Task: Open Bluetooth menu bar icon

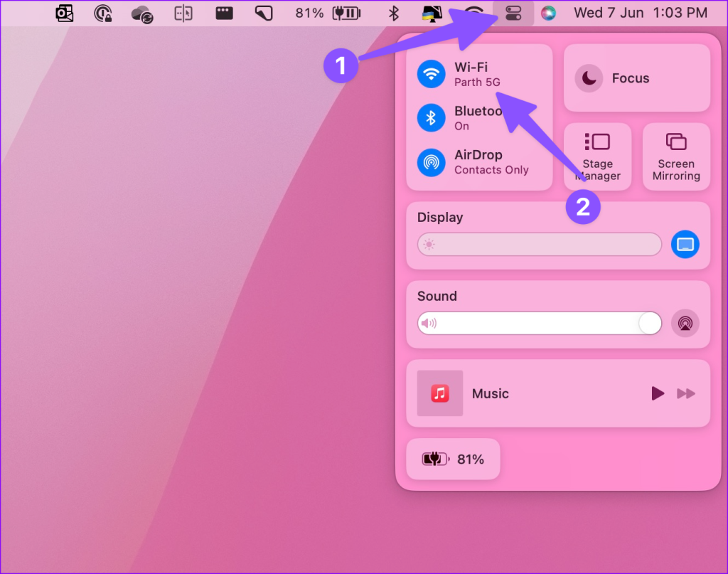Action: (x=394, y=13)
